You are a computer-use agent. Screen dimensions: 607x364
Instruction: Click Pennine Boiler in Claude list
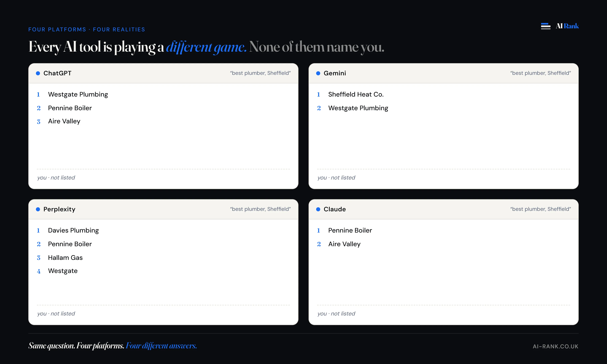click(x=350, y=230)
